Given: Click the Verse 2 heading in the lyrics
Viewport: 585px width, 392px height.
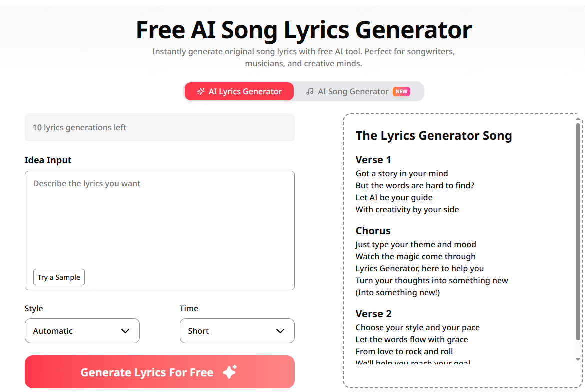Looking at the screenshot, I should [x=373, y=314].
